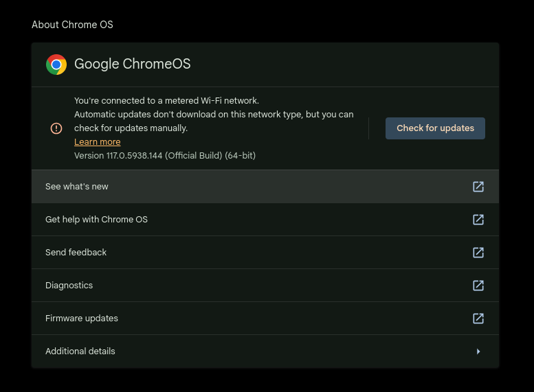Follow the Learn more link
Screen dimensions: 534x392
click(x=97, y=142)
